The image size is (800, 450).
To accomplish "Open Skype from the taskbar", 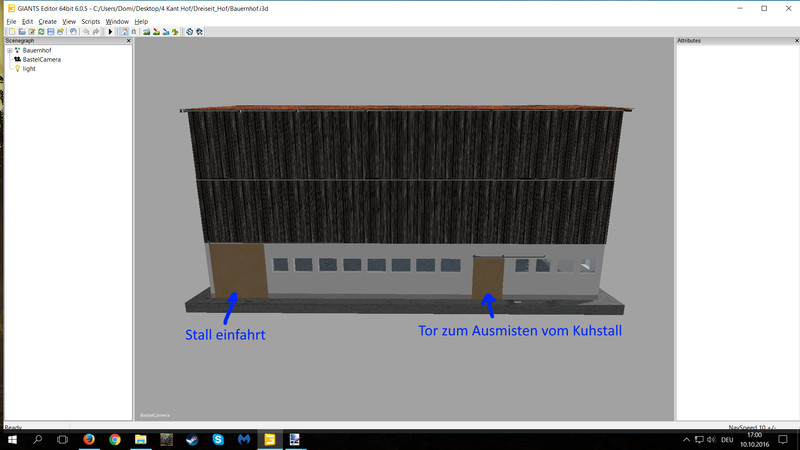I will tap(218, 439).
